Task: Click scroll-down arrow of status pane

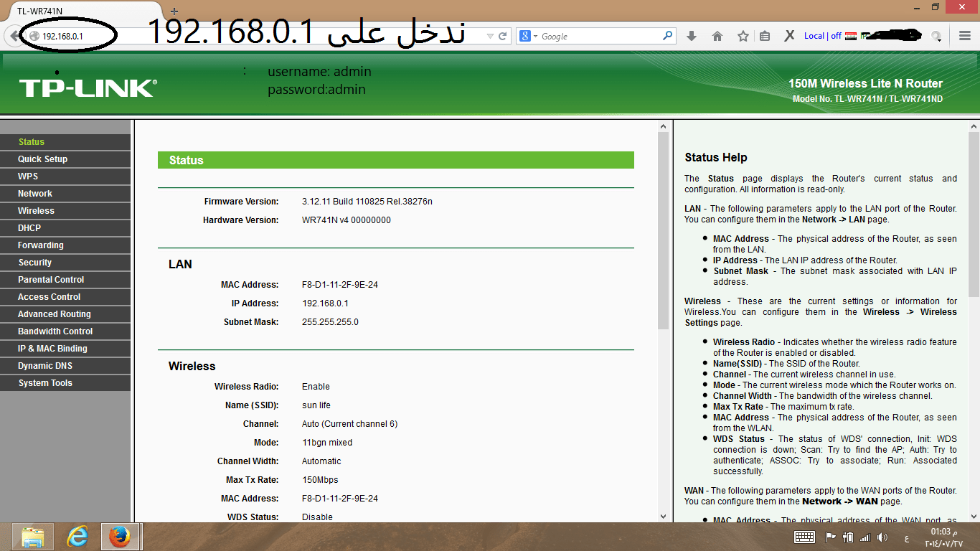Action: point(664,515)
